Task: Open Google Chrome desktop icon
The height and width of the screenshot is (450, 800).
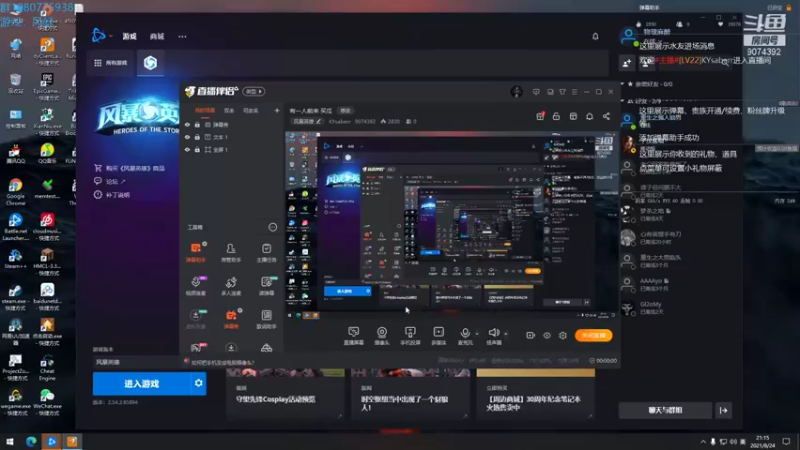Action: coord(15,191)
